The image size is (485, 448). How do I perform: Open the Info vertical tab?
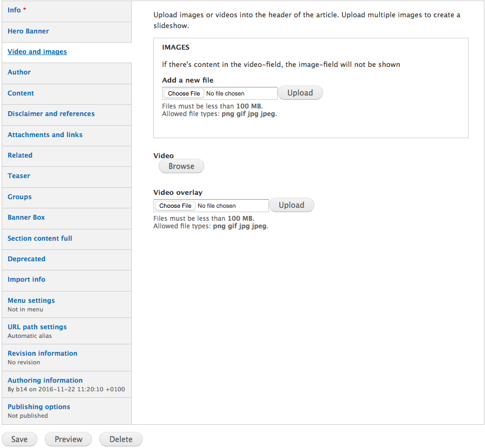14,10
